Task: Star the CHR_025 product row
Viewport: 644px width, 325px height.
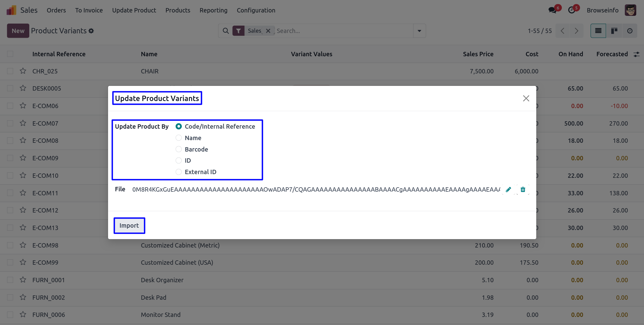Action: pyautogui.click(x=23, y=71)
